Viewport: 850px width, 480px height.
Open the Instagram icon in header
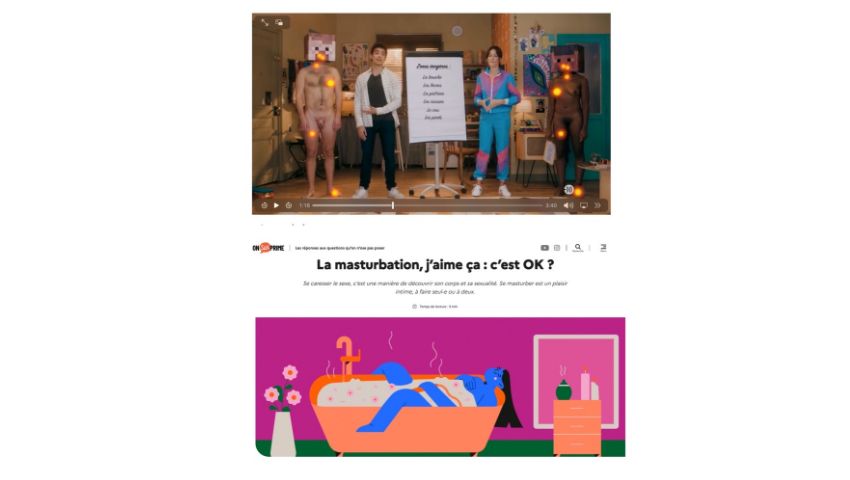click(557, 248)
